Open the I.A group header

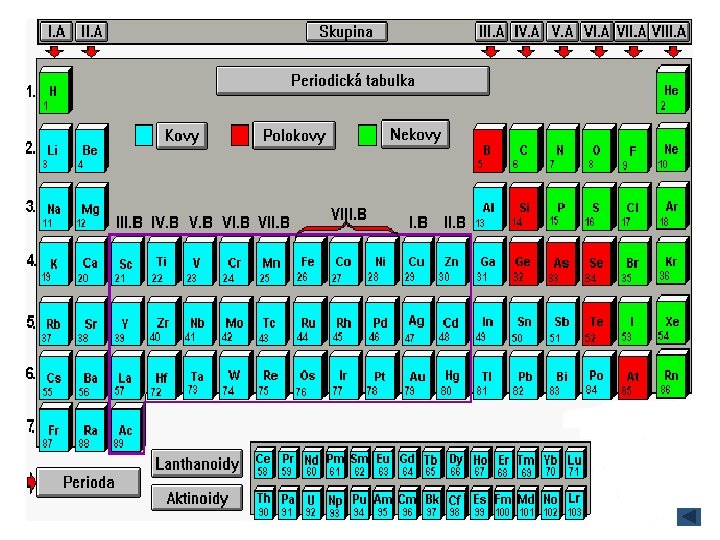[56, 32]
